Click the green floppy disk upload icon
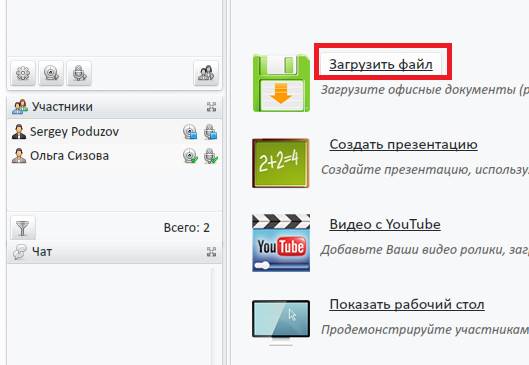The height and width of the screenshot is (365, 529). 281,83
